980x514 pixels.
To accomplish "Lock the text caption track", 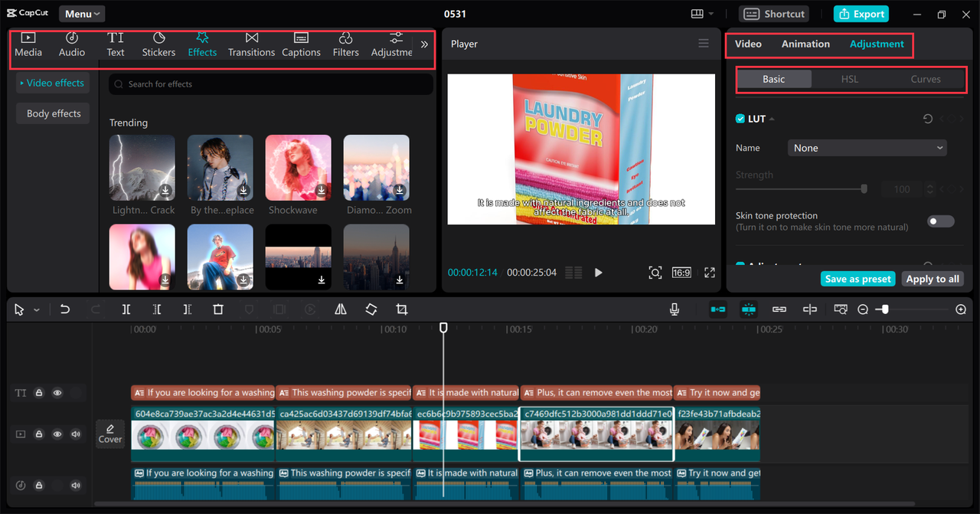I will [38, 393].
